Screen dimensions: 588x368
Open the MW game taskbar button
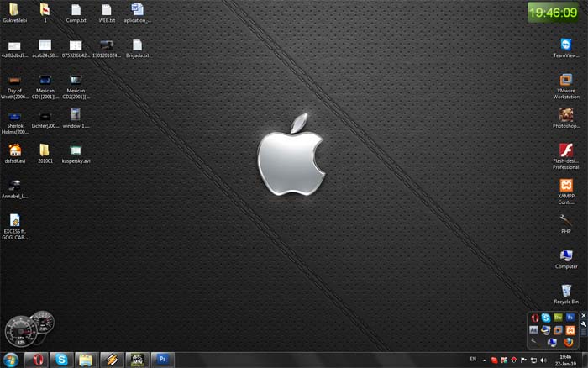137,360
